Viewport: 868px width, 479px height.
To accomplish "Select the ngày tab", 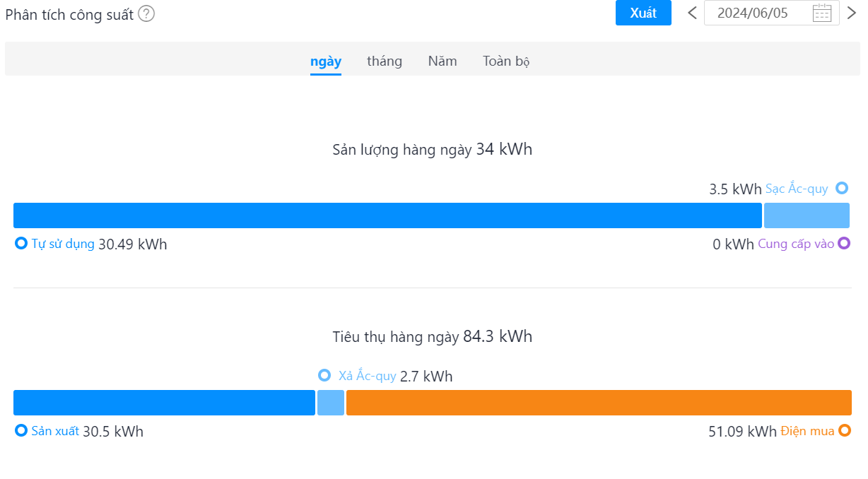I will [326, 61].
